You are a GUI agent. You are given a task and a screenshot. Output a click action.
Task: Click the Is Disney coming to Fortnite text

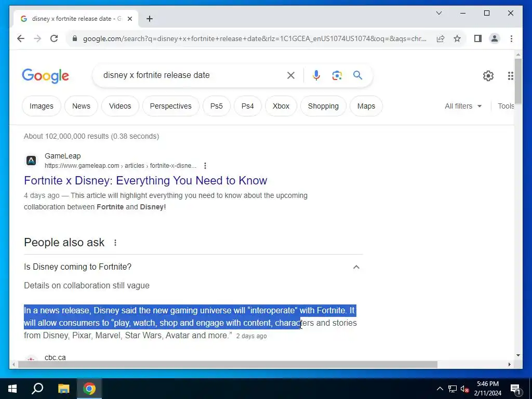tap(78, 267)
